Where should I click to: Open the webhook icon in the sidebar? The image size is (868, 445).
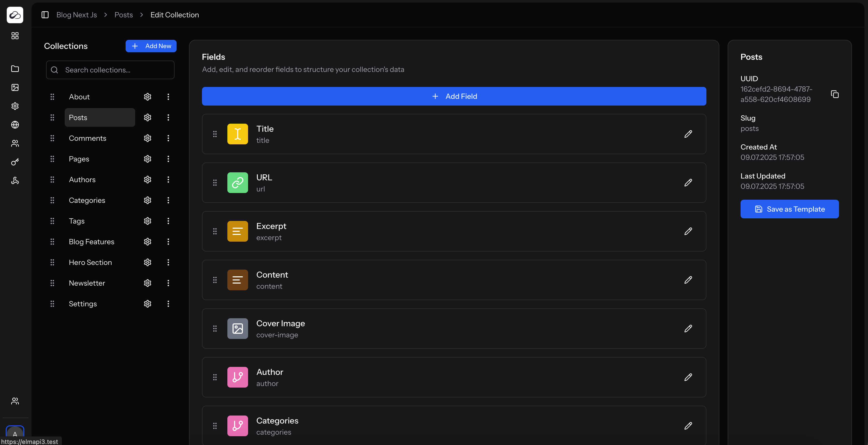pos(15,181)
